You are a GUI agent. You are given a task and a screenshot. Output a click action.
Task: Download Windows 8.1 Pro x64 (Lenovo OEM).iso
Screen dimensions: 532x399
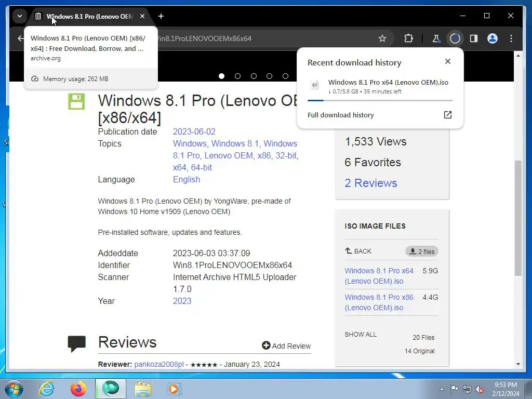379,276
